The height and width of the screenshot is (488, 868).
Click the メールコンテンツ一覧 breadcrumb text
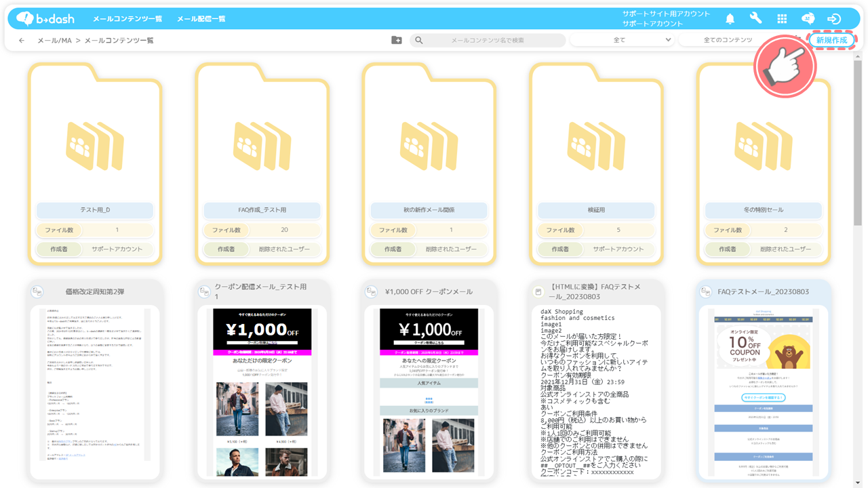[119, 41]
